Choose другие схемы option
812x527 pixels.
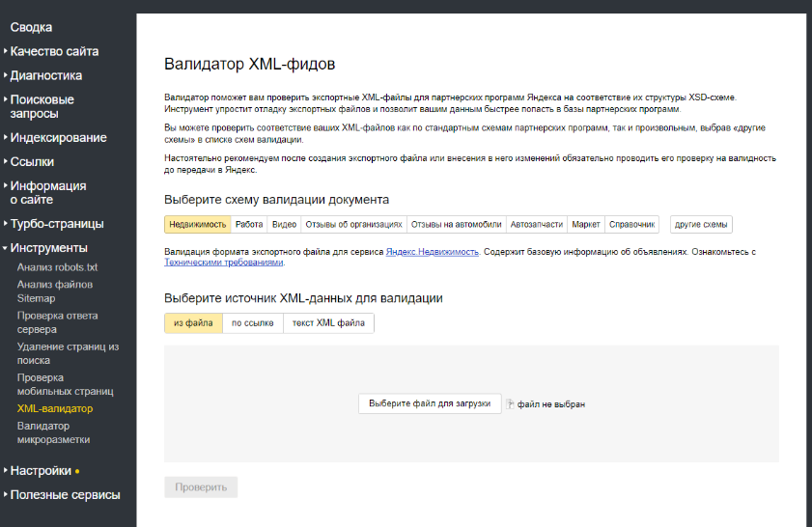pos(701,224)
